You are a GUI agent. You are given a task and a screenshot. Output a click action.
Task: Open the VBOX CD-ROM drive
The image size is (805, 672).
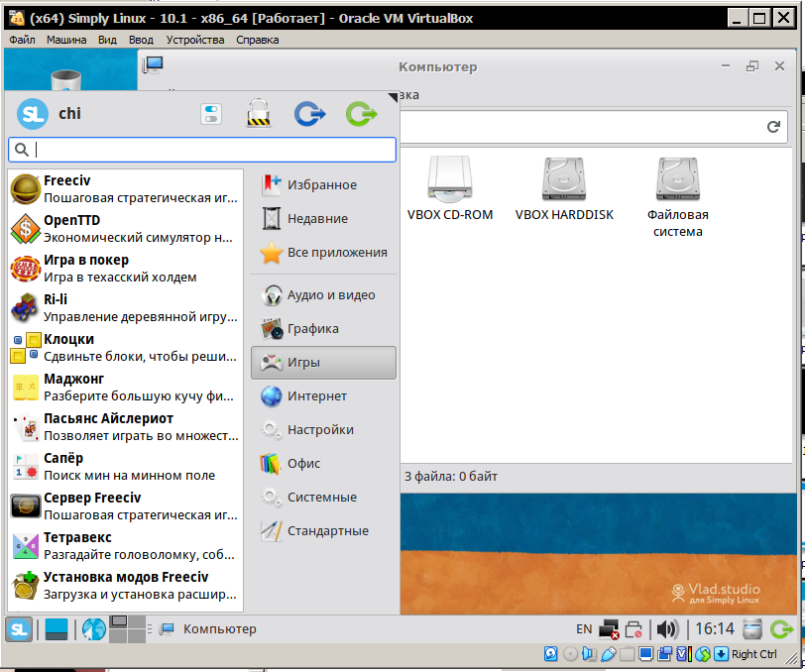[450, 188]
